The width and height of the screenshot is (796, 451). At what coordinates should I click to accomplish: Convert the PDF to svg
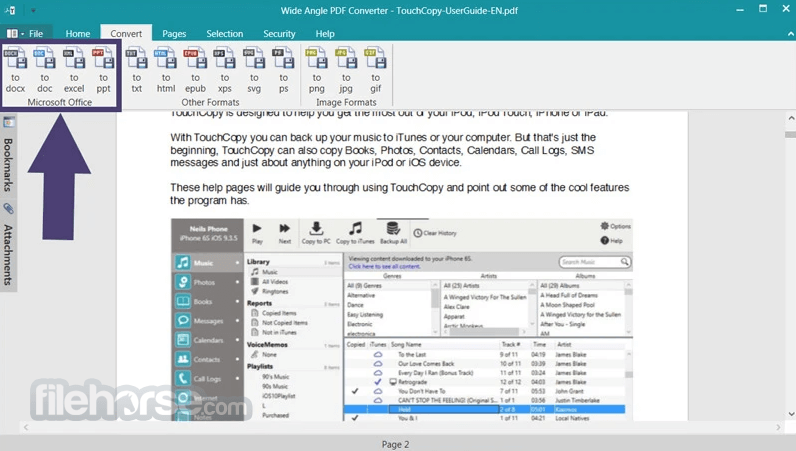pos(254,70)
